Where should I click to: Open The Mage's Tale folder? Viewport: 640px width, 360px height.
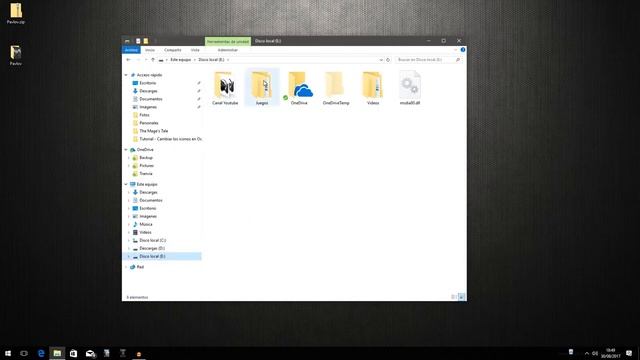[153, 131]
